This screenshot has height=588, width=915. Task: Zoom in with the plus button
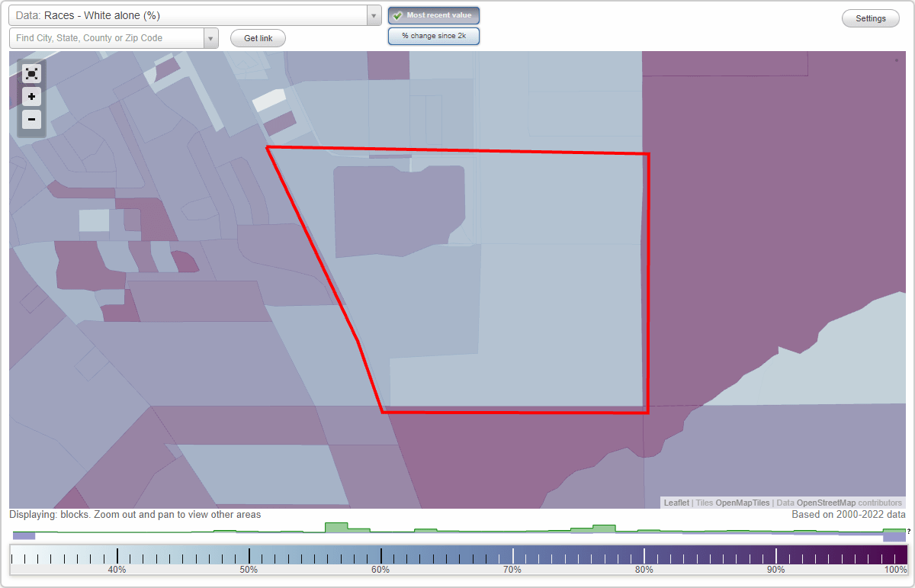[31, 97]
